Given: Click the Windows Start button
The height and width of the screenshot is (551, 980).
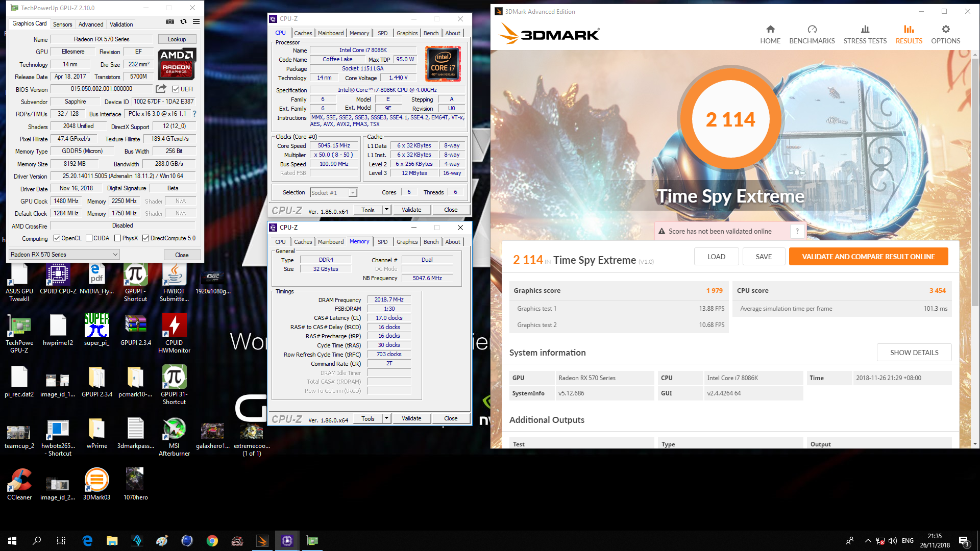Looking at the screenshot, I should click(12, 541).
